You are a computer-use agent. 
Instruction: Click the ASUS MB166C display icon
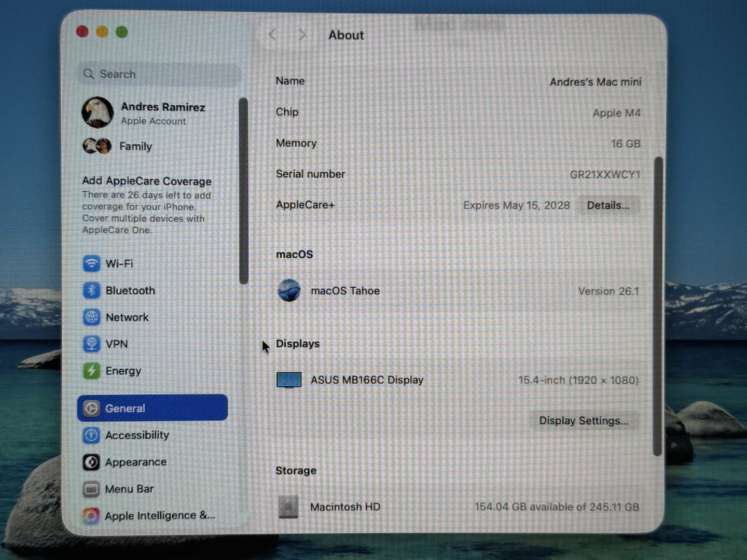click(x=289, y=380)
